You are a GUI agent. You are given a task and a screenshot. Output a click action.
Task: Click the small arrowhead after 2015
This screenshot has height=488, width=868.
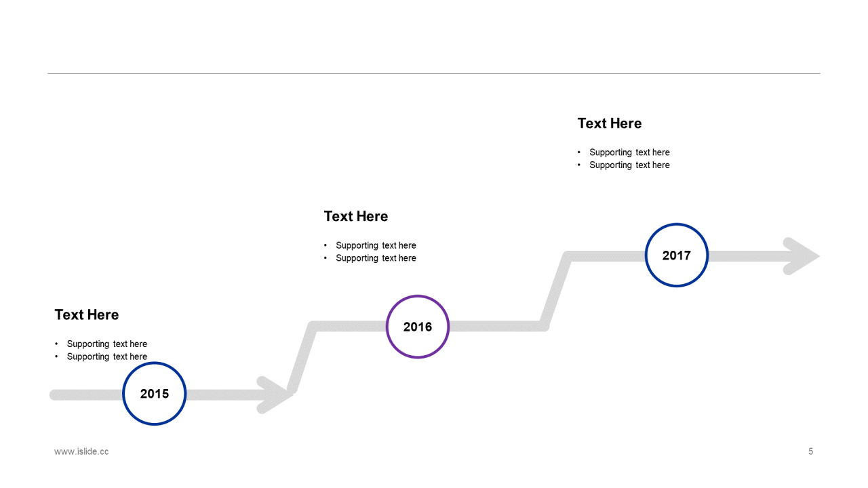[x=275, y=394]
